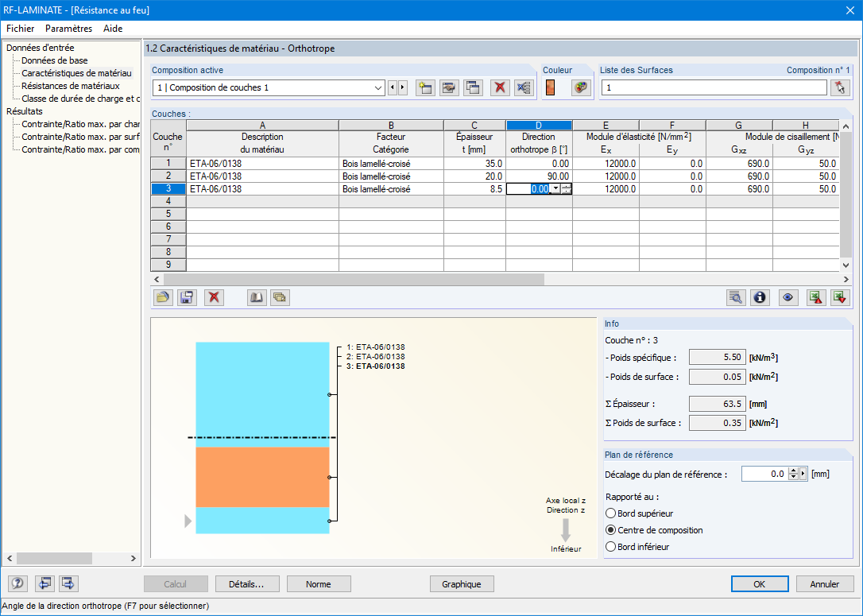863x616 pixels.
Task: Click the Données d'entrée tree root
Action: click(x=41, y=48)
